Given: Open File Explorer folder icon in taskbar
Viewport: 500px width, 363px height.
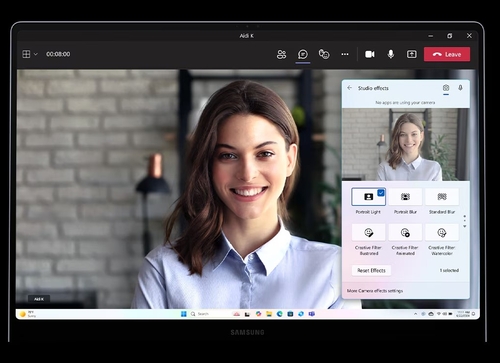Looking at the screenshot, I should [x=269, y=314].
